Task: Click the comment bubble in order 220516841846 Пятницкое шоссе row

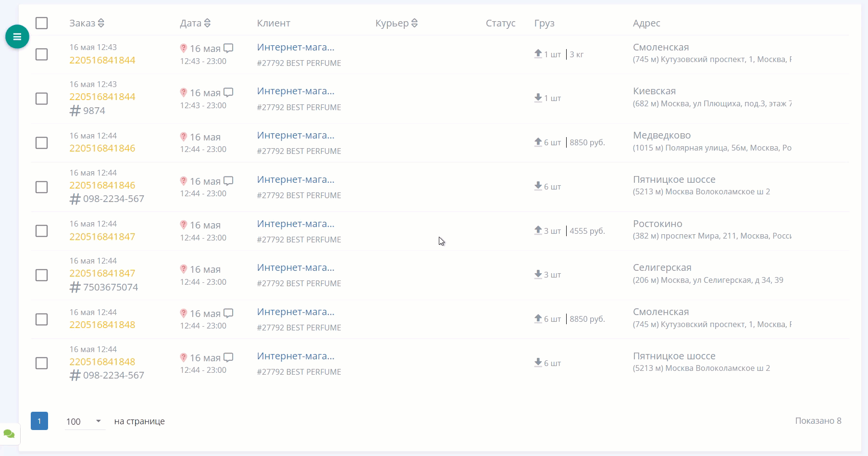Action: [x=229, y=181]
